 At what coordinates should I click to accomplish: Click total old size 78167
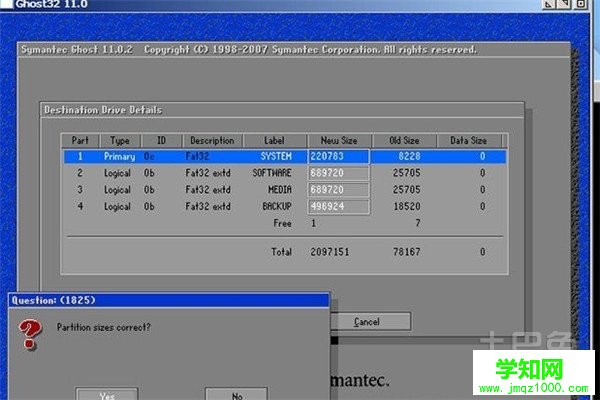coord(406,252)
